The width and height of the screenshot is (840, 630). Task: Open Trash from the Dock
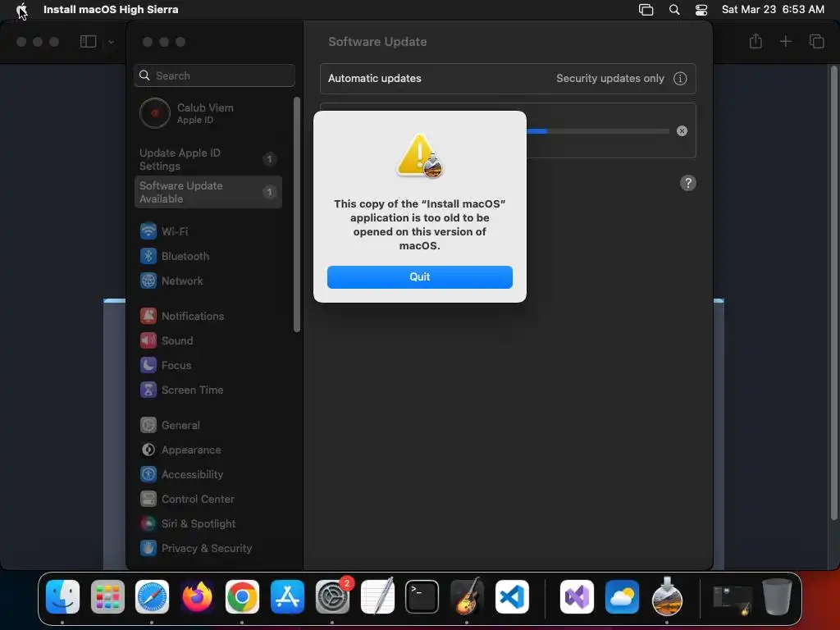click(x=778, y=597)
